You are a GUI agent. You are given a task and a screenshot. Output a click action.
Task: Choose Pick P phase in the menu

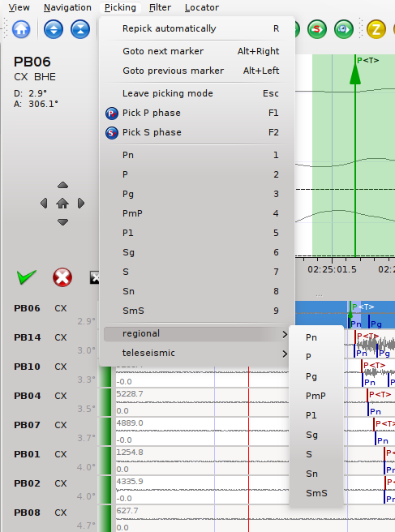(x=197, y=113)
